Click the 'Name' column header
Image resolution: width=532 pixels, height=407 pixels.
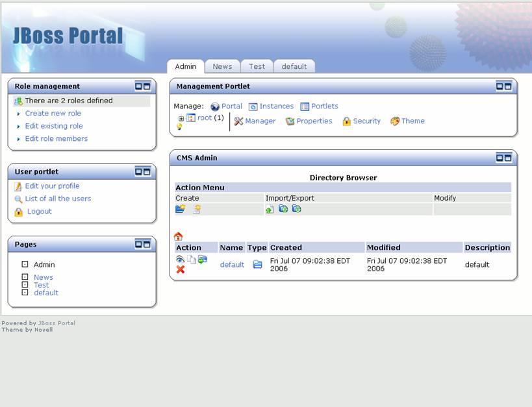[231, 247]
